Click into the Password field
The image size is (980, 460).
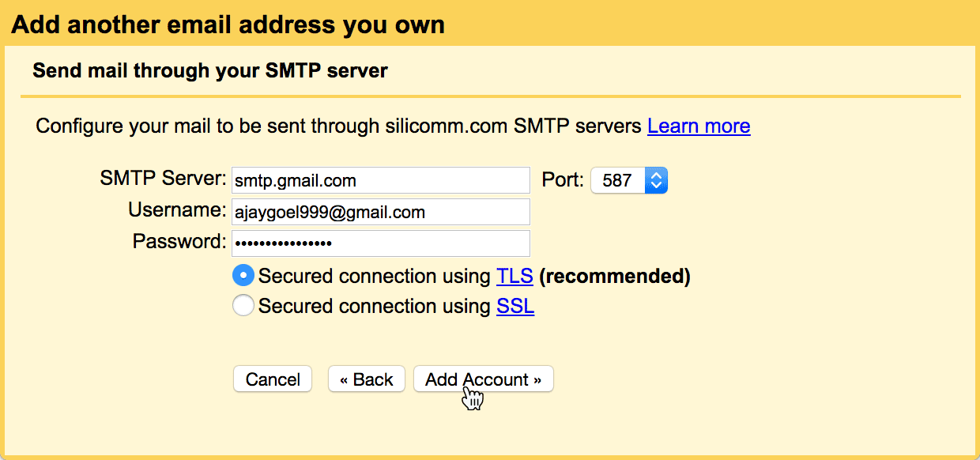tap(379, 243)
